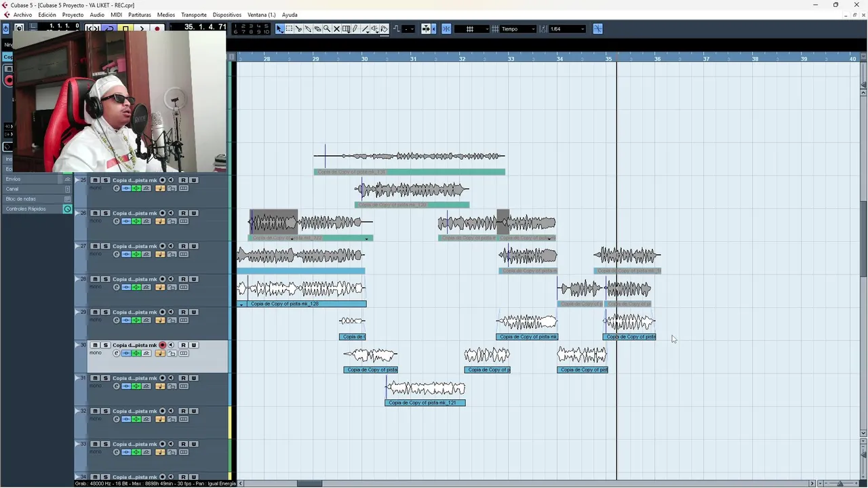Viewport: 868px width, 488px height.
Task: Toggle Autoscroll in the toolbar
Action: tap(425, 28)
